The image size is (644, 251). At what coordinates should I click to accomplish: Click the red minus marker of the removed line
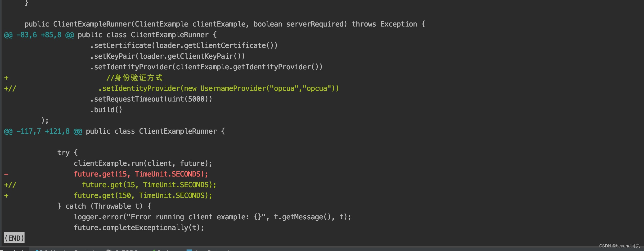[x=6, y=174]
